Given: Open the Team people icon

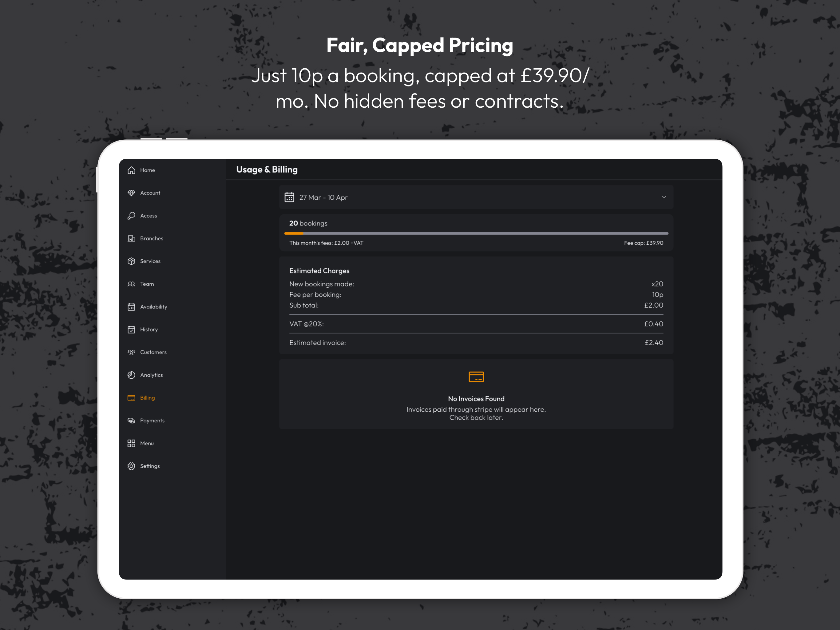Looking at the screenshot, I should 131,284.
